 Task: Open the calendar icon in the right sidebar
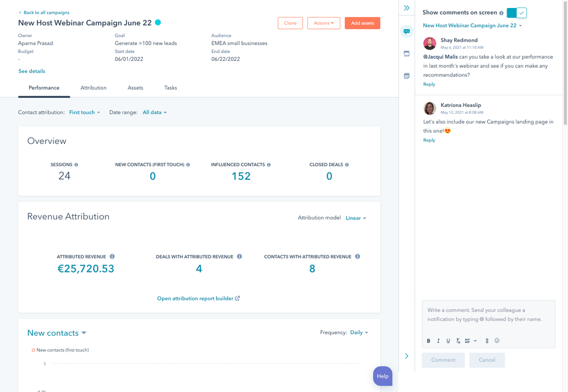pos(406,76)
